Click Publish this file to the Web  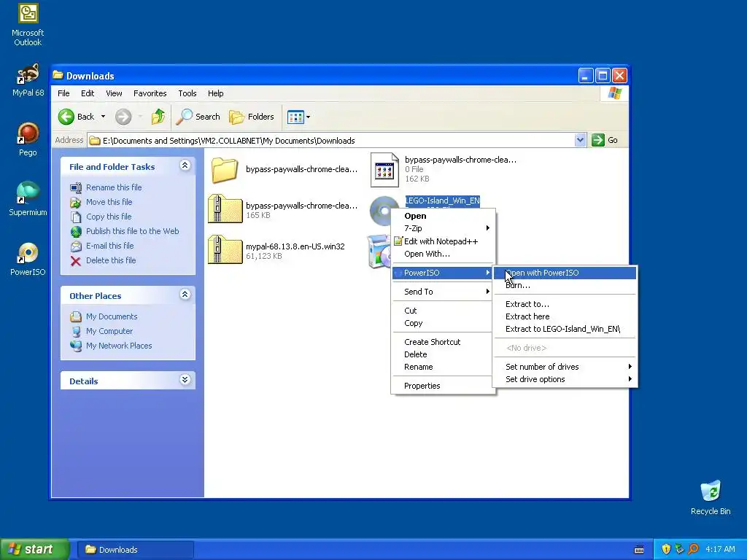point(133,231)
